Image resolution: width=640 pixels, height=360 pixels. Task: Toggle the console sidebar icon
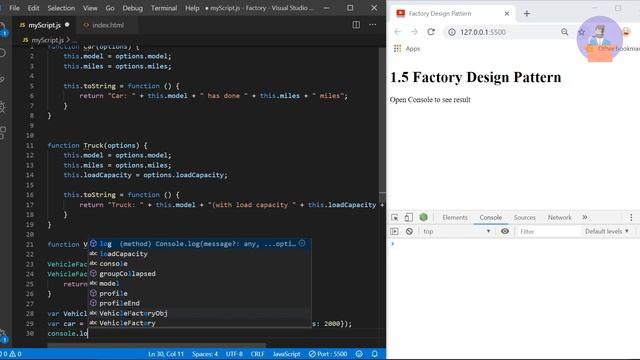(394, 231)
